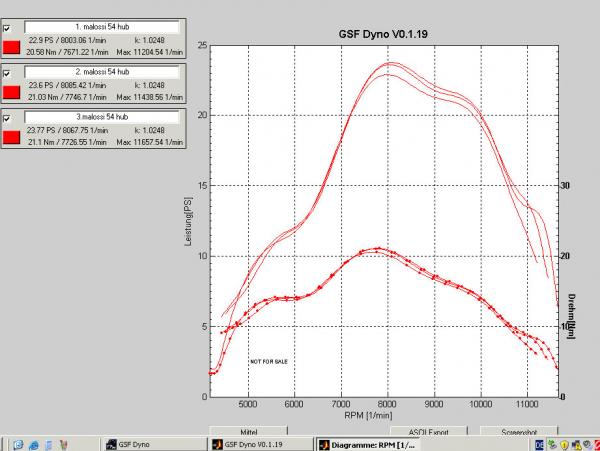
Task: Click '20.58 Nm / 7671.22 1/min' value
Action: 67,52
